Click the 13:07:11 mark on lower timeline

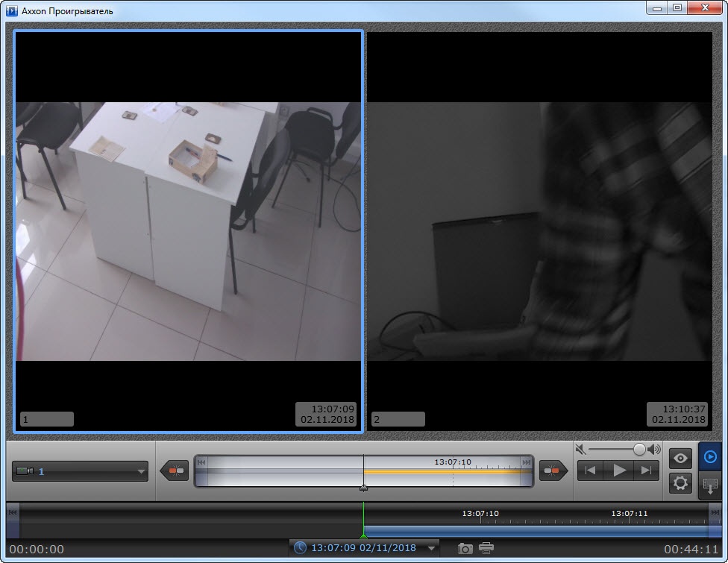629,513
